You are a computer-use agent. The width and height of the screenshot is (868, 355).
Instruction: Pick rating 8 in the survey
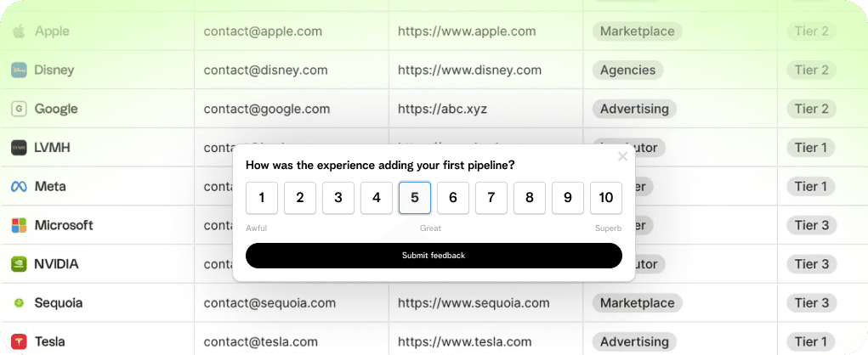click(x=529, y=198)
